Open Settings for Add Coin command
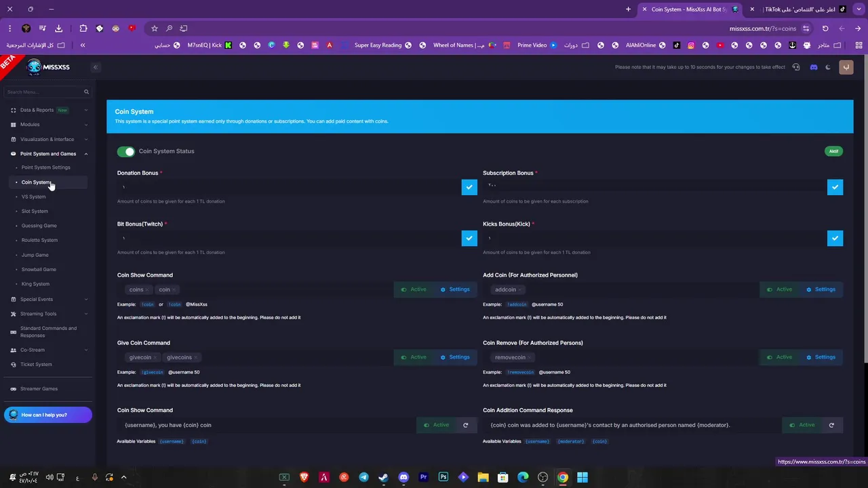 pyautogui.click(x=821, y=289)
